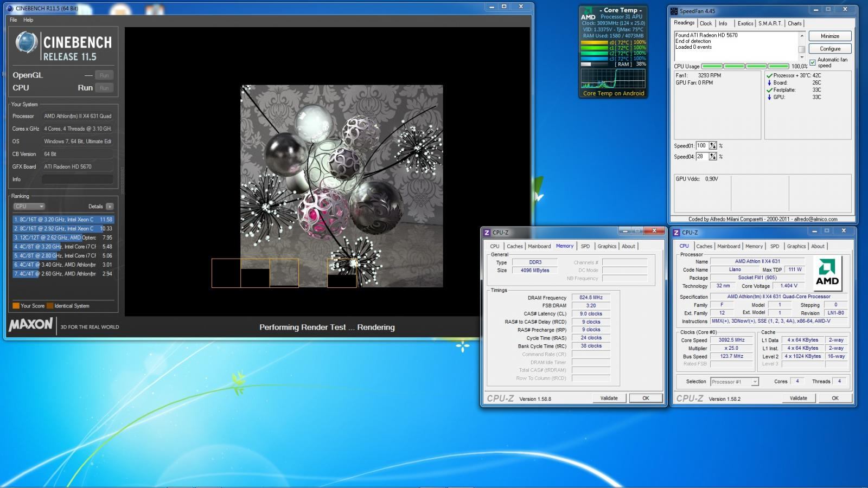Switch to the Clock tab in SpeedFan
Image resolution: width=868 pixels, height=488 pixels.
click(706, 23)
